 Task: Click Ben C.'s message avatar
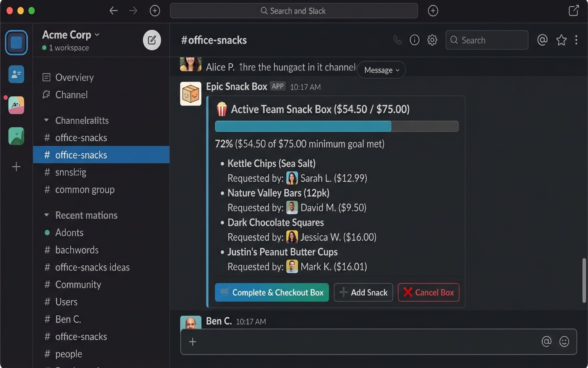pyautogui.click(x=191, y=322)
